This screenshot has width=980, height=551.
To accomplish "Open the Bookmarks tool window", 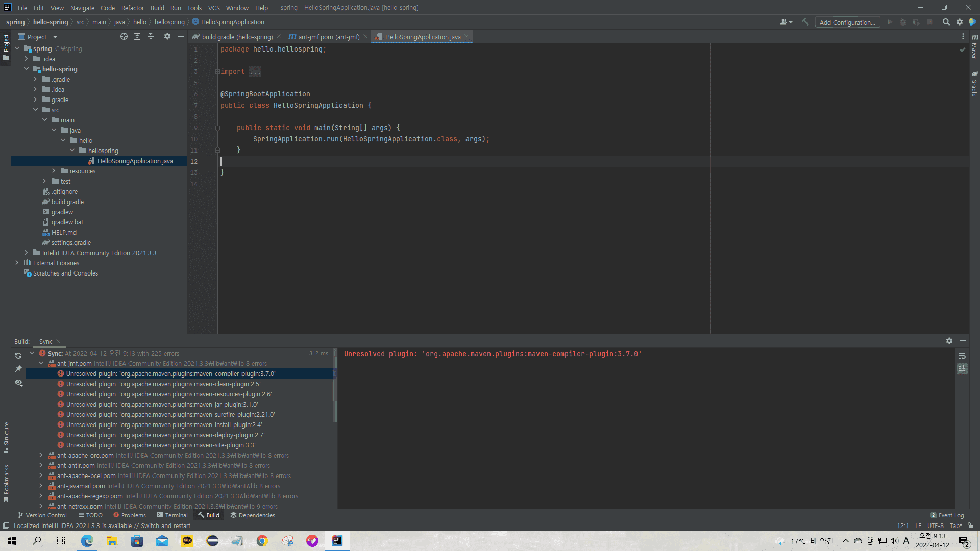I will pos(6,484).
